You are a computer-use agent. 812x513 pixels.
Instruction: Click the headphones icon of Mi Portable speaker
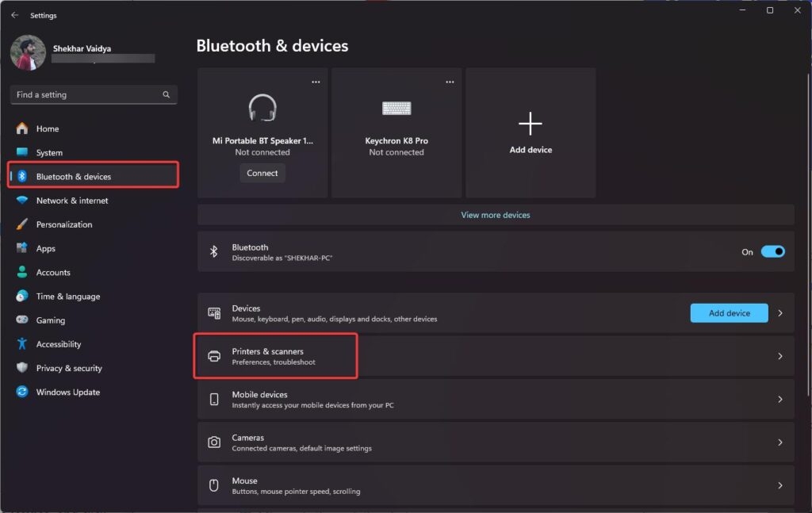point(262,108)
